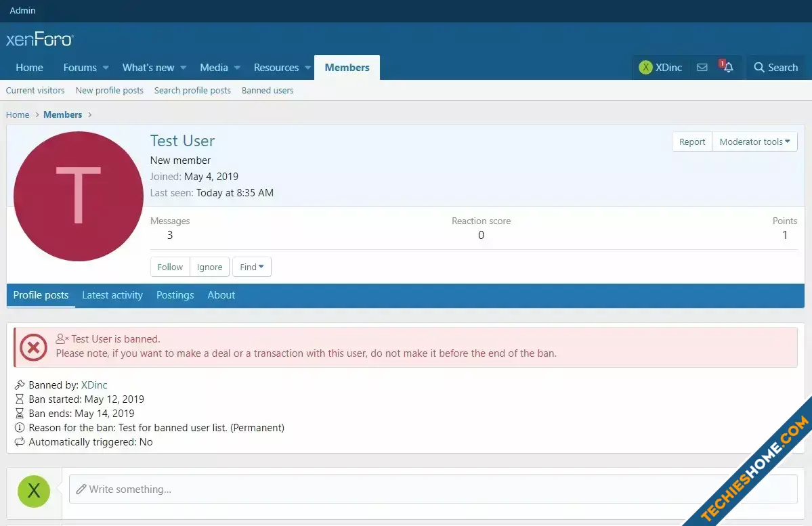Switch to the Postings tab
The height and width of the screenshot is (526, 812).
175,295
